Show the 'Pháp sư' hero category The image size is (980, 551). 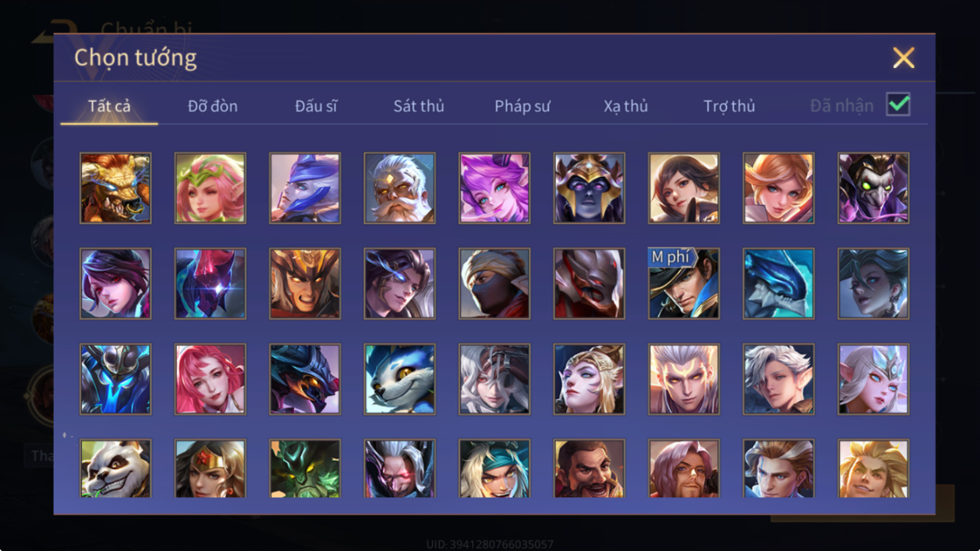click(522, 106)
